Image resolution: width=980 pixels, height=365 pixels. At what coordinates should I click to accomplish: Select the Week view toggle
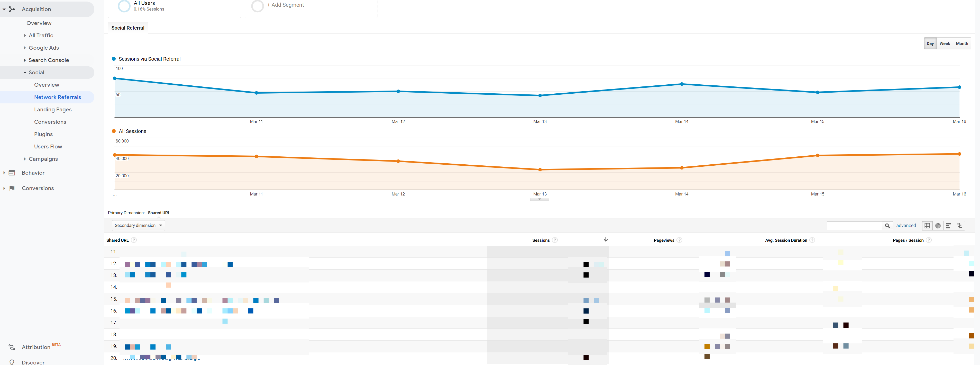(944, 43)
